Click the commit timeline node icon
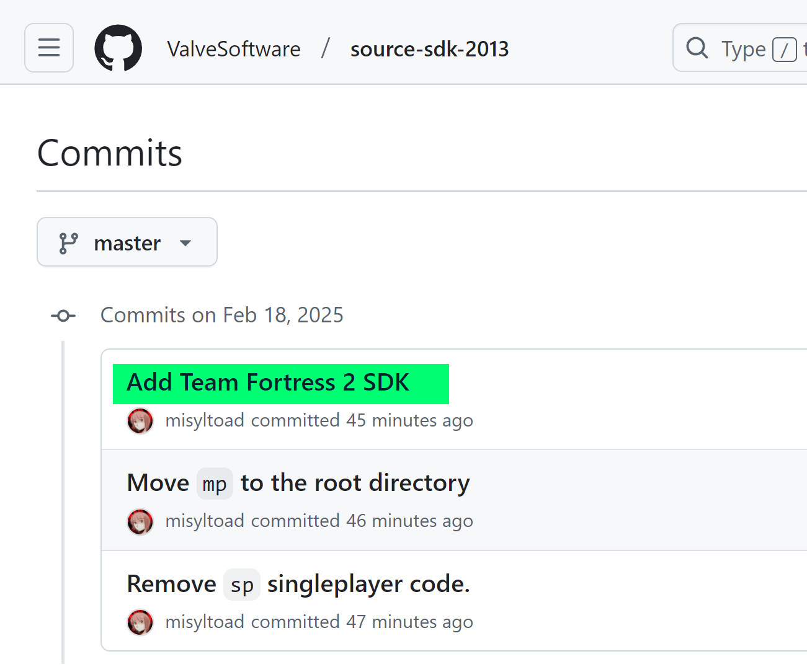Viewport: 807px width, 672px height. point(63,316)
